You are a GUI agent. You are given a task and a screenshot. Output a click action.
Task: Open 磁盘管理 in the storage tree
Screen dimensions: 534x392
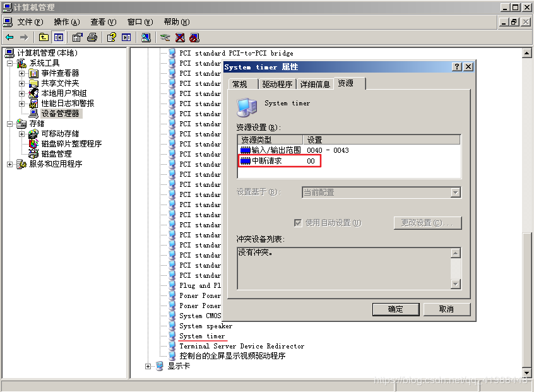[x=56, y=154]
